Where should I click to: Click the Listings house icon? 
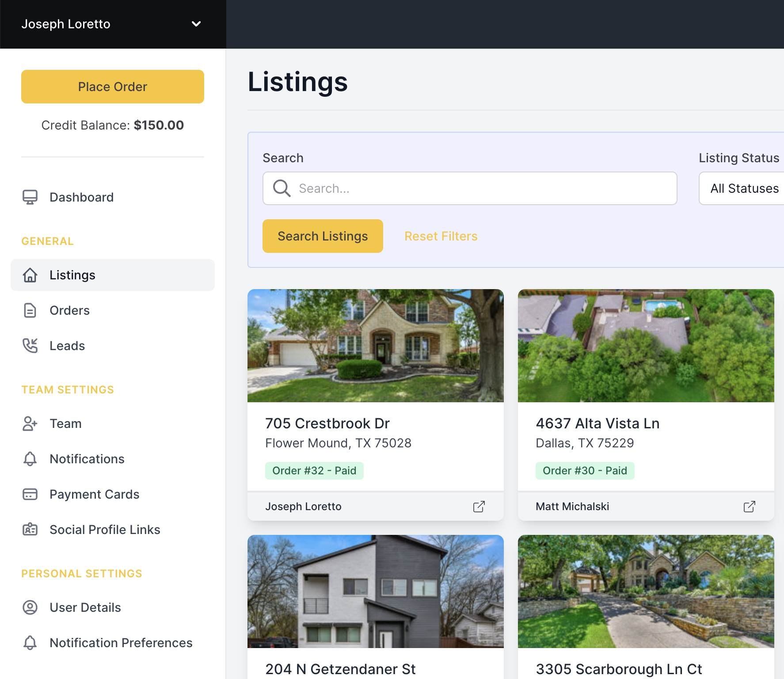[29, 275]
